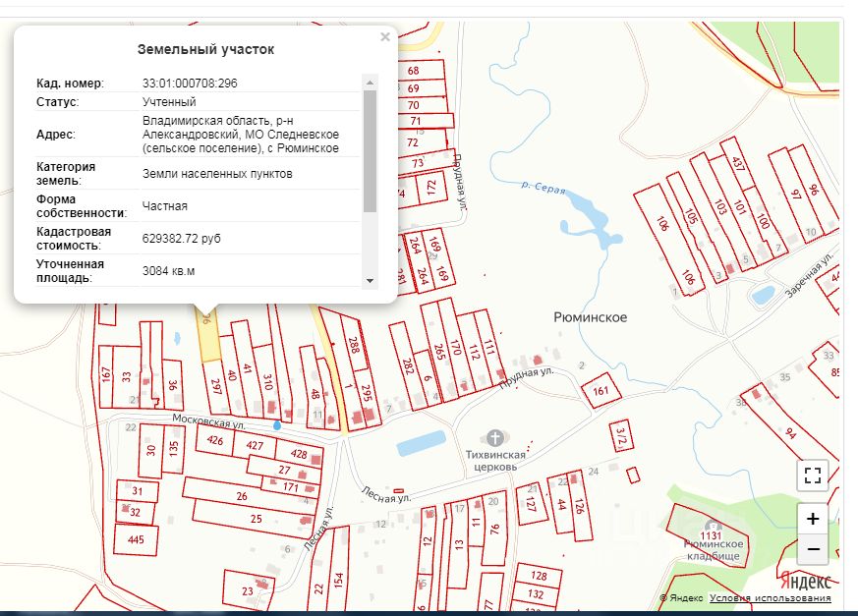This screenshot has height=616, width=858.
Task: Click the popup scrollbar up arrow
Action: (370, 83)
